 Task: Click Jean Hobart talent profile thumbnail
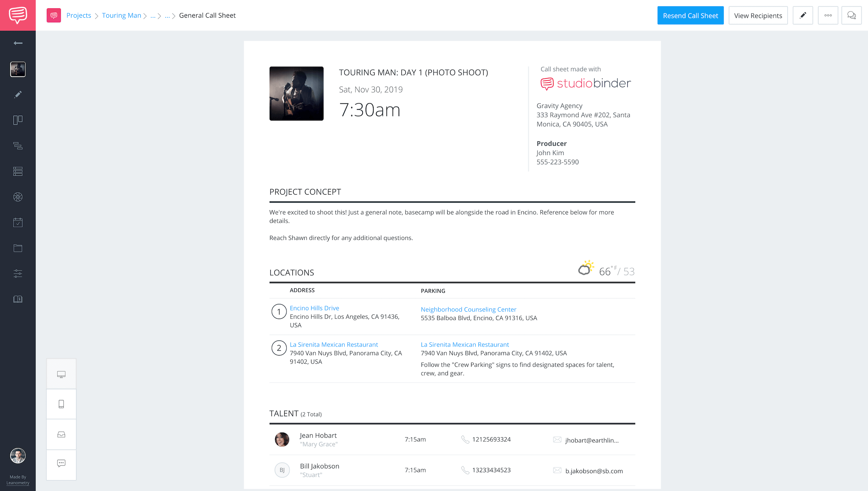(x=282, y=439)
